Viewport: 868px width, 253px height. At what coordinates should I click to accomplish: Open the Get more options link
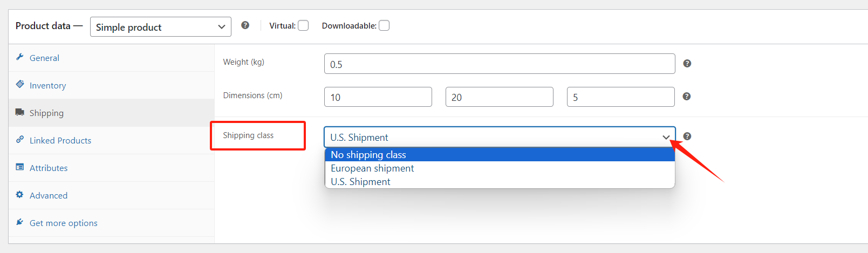click(63, 223)
